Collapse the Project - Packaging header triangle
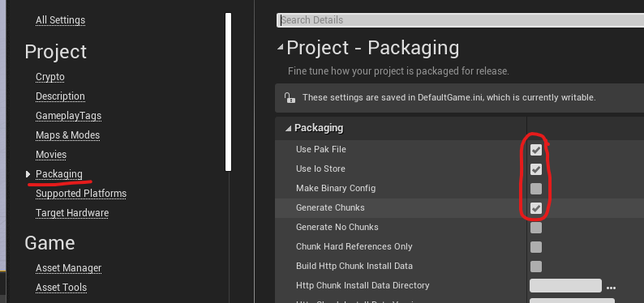Image resolution: width=644 pixels, height=303 pixels. point(280,48)
